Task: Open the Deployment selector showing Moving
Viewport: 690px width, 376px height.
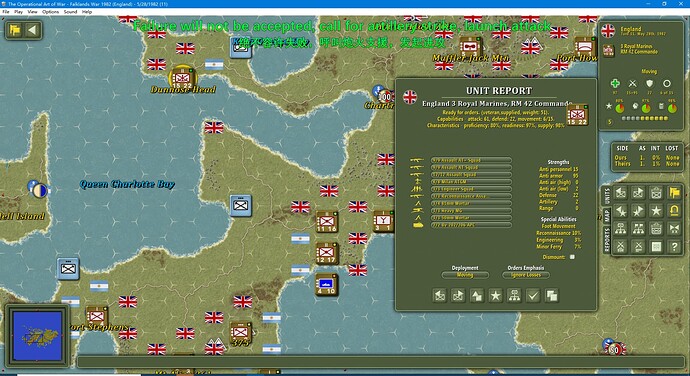Action: click(x=465, y=275)
